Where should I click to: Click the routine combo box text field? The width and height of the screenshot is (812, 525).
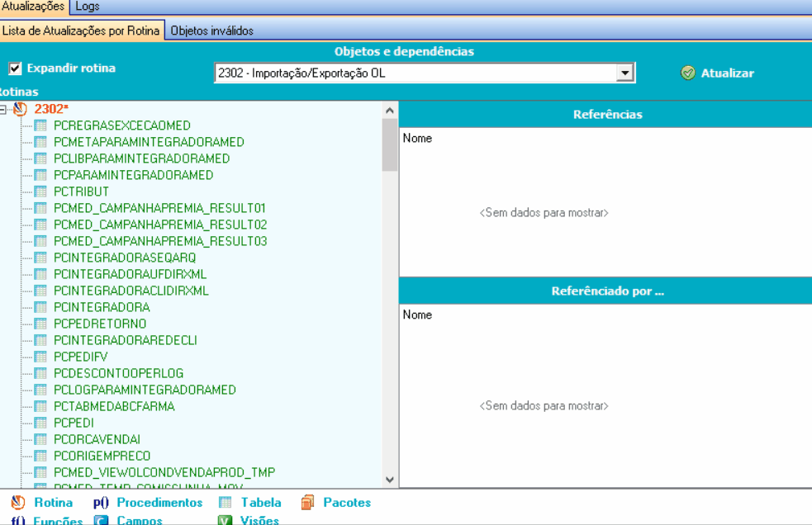click(x=415, y=73)
